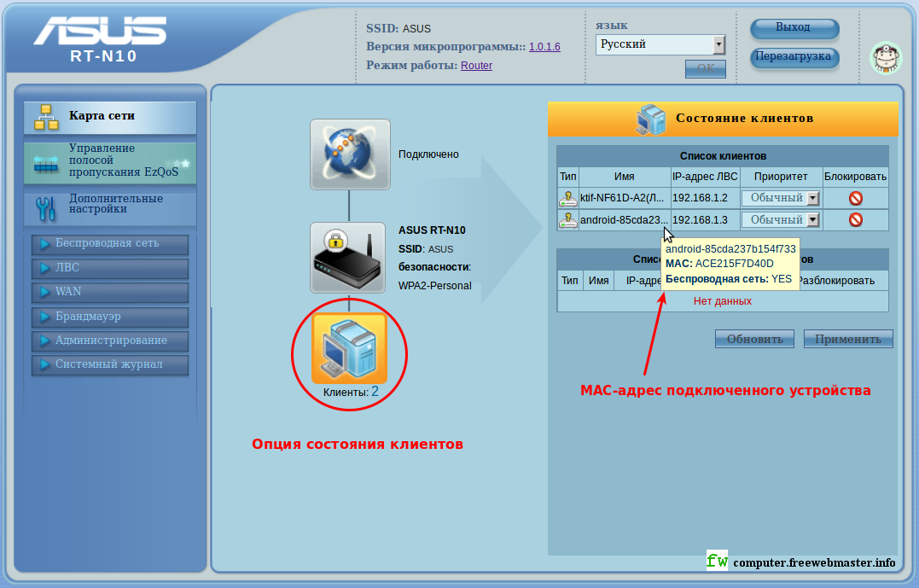The height and width of the screenshot is (588, 919).
Task: Click client name android-85cda23...
Action: pos(624,220)
